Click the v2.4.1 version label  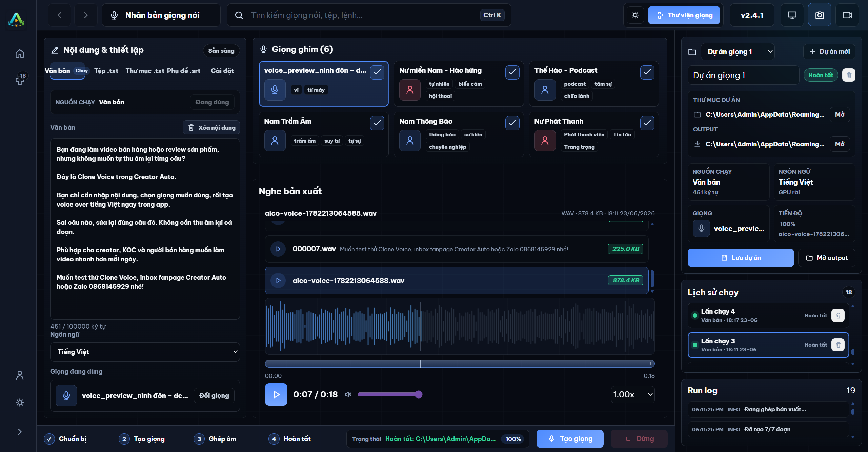[x=752, y=15]
